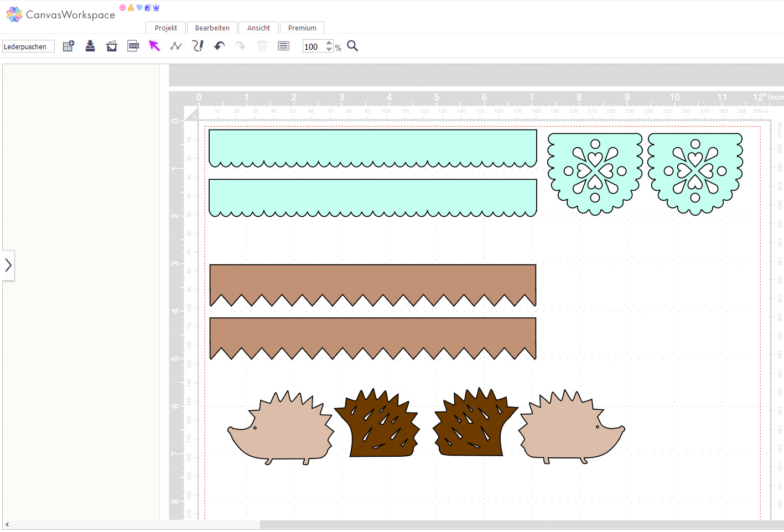Click the redo arrow

click(240, 46)
